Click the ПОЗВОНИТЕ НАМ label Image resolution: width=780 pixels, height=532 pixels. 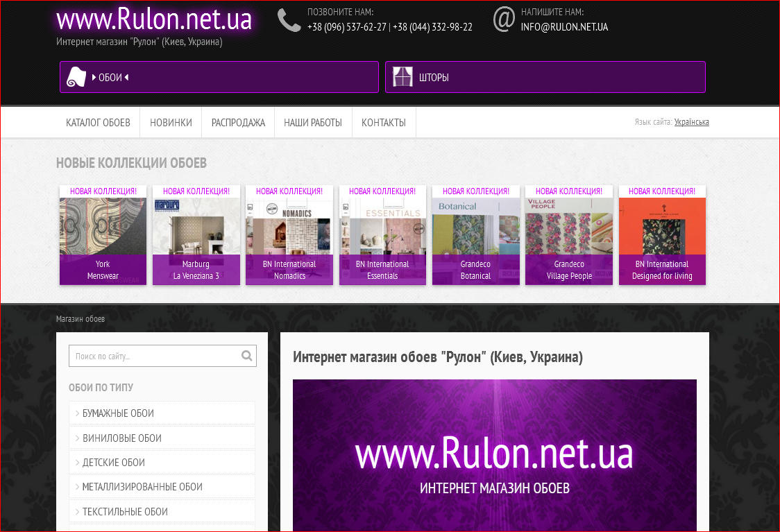coord(340,12)
